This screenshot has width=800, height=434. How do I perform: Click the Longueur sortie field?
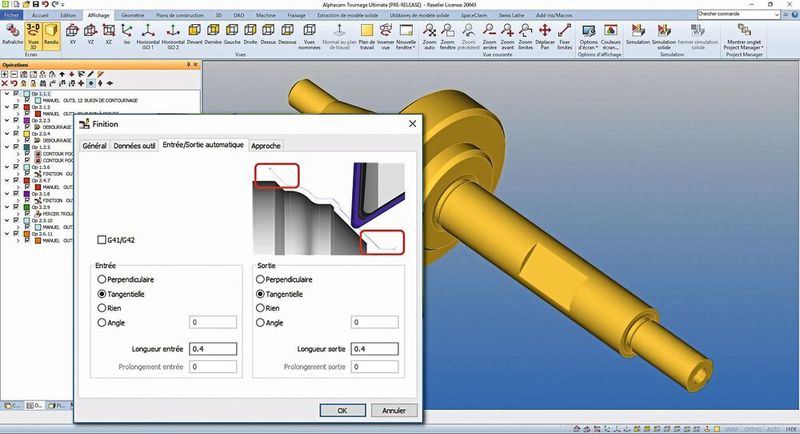tap(374, 349)
